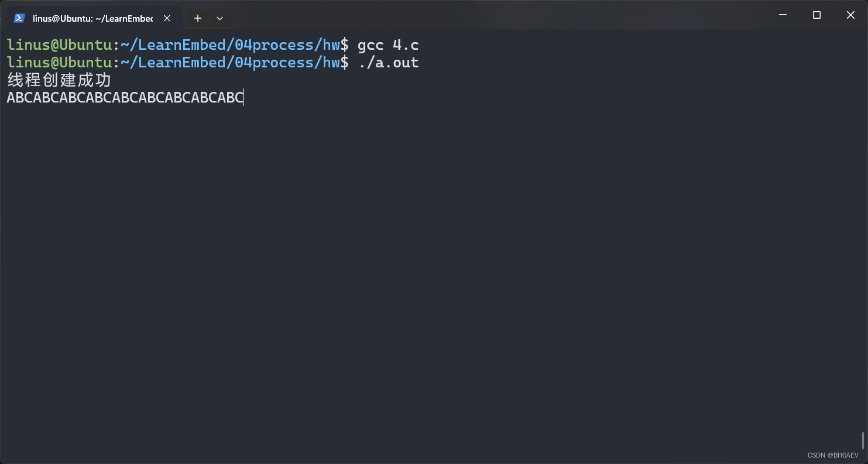Click the empty title bar area

[498, 15]
